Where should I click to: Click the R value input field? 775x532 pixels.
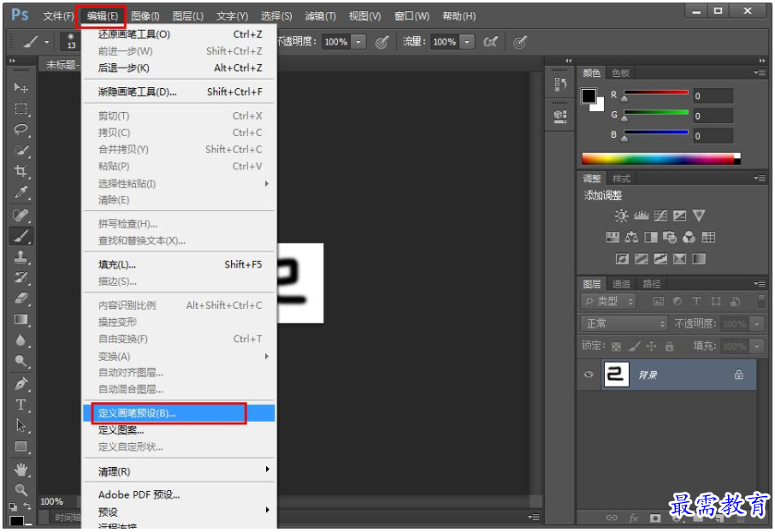point(713,96)
